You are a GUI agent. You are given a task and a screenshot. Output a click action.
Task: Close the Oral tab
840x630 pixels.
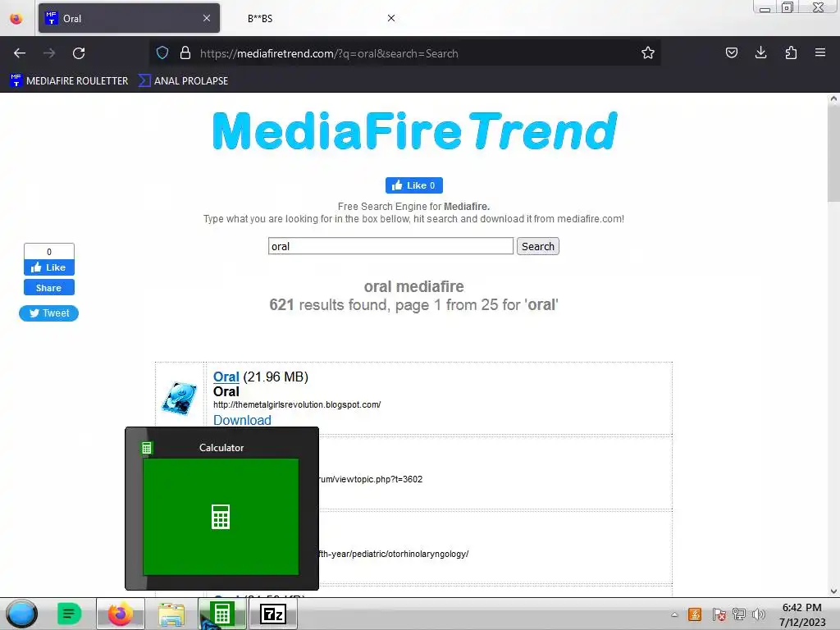pos(207,18)
